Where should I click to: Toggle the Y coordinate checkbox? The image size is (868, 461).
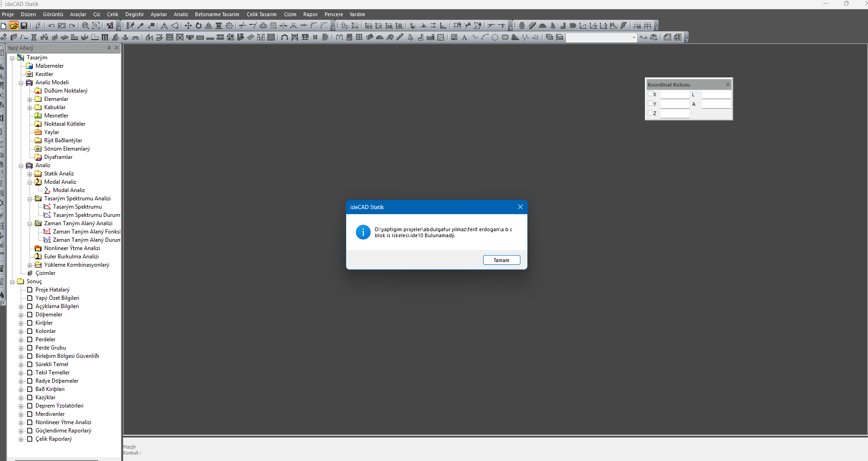[650, 104]
